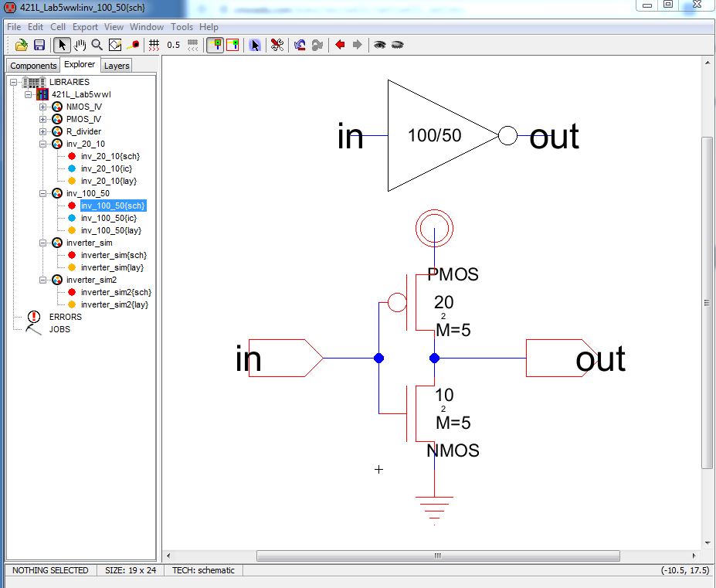This screenshot has height=588, width=716.
Task: Go back with the red left arrow
Action: [x=340, y=45]
